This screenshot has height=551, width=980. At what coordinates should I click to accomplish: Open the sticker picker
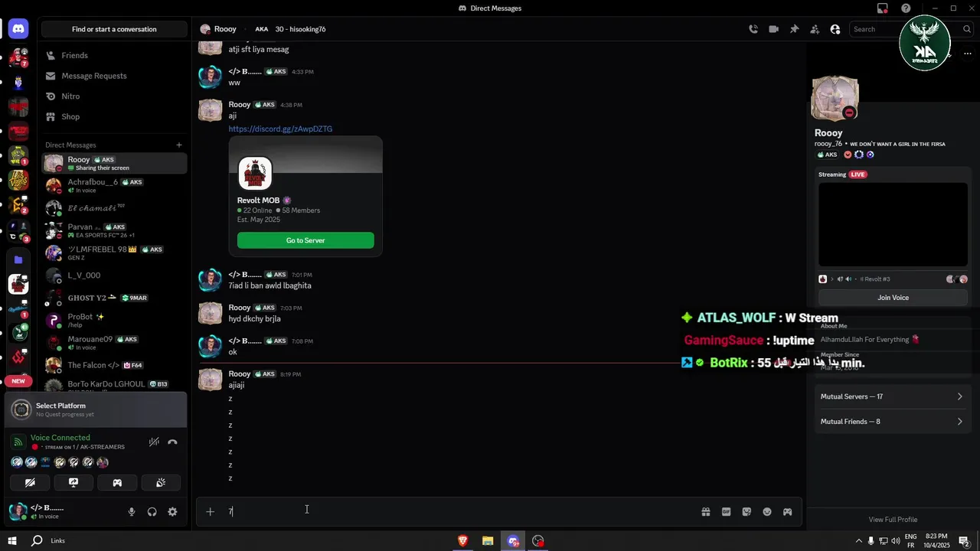pyautogui.click(x=746, y=512)
